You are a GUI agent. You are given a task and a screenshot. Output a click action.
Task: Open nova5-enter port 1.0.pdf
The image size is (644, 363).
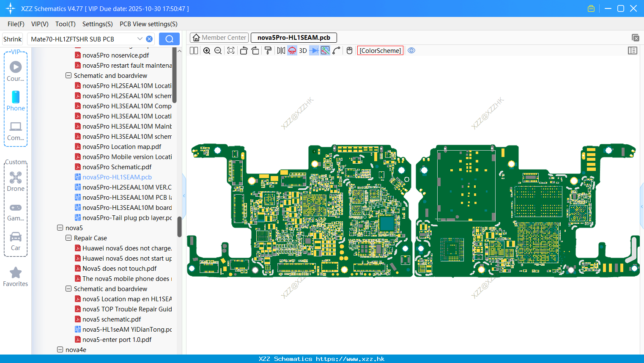pos(117,340)
